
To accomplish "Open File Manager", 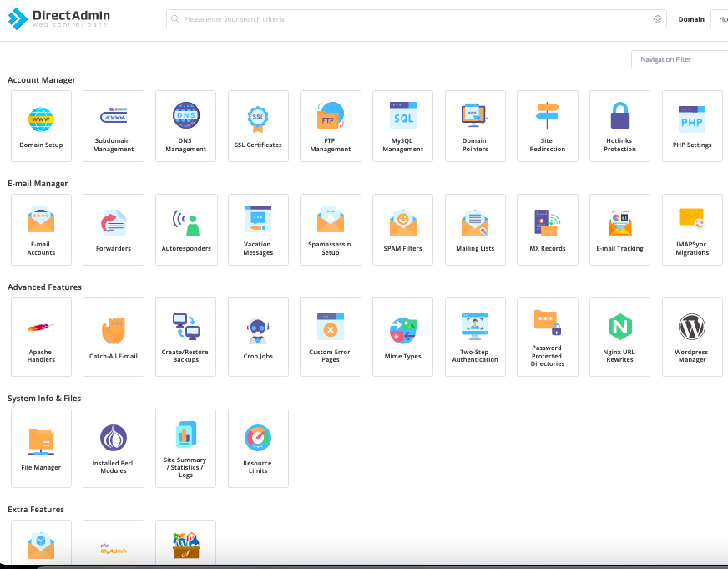I will coord(41,448).
